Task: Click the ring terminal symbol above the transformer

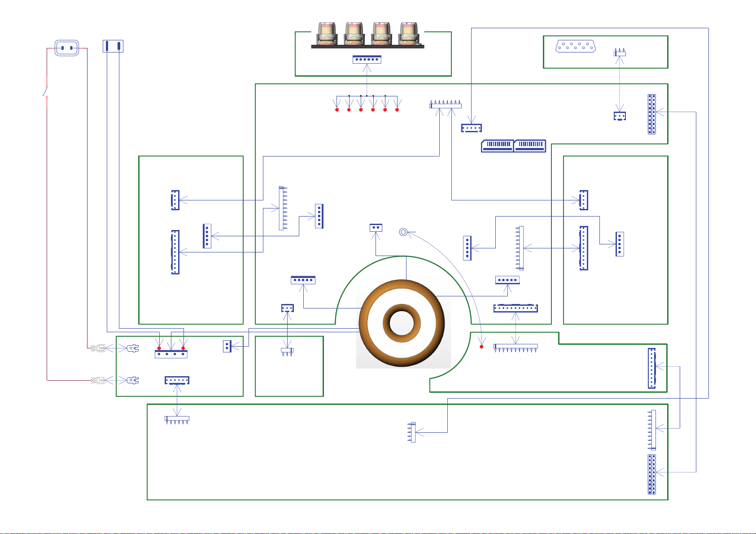Action: tap(403, 232)
